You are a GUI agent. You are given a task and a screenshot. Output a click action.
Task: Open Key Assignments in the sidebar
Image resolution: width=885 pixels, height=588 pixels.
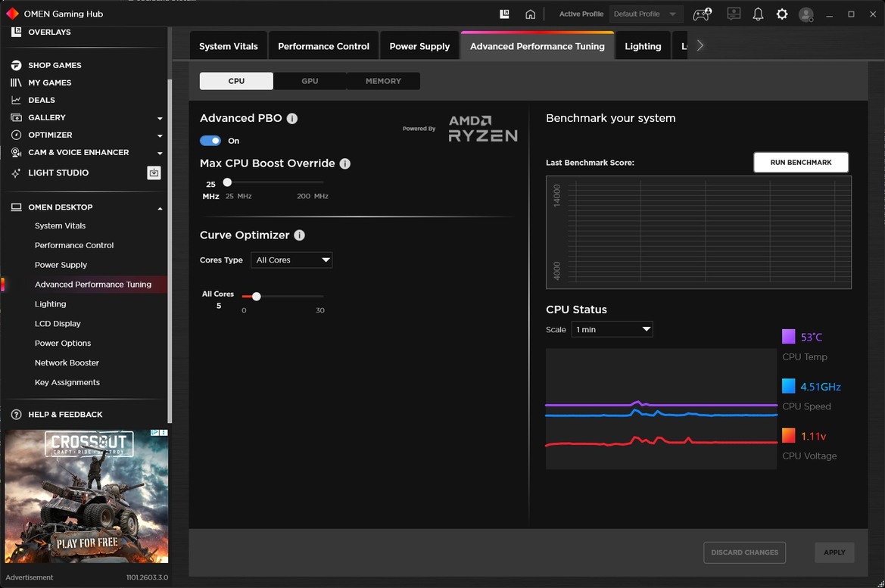pyautogui.click(x=67, y=383)
